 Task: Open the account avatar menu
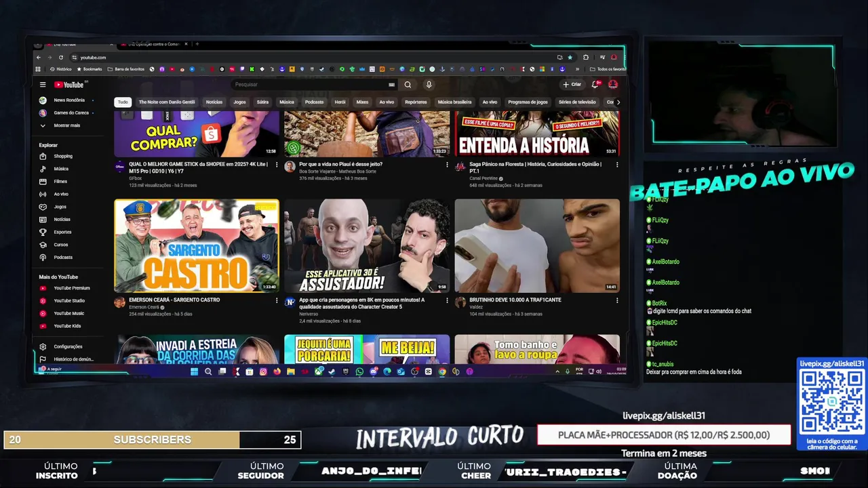[x=613, y=85]
